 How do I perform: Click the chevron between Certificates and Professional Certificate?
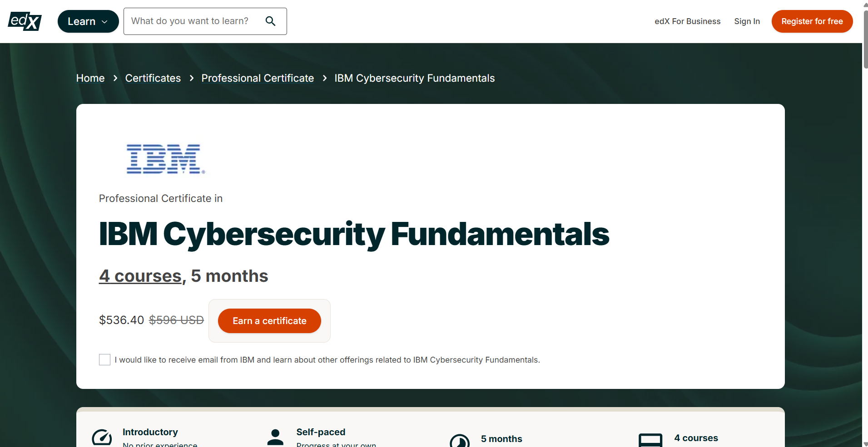pyautogui.click(x=191, y=78)
